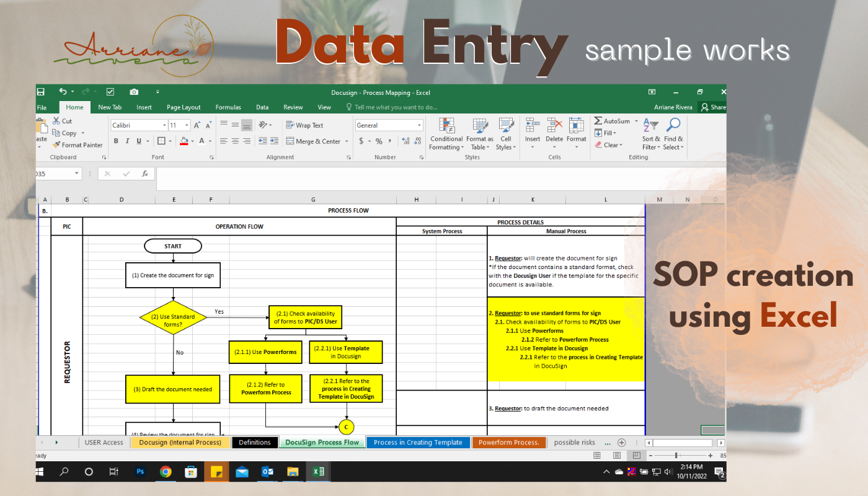Open Cell Styles gallery
868x496 pixels.
[x=505, y=134]
